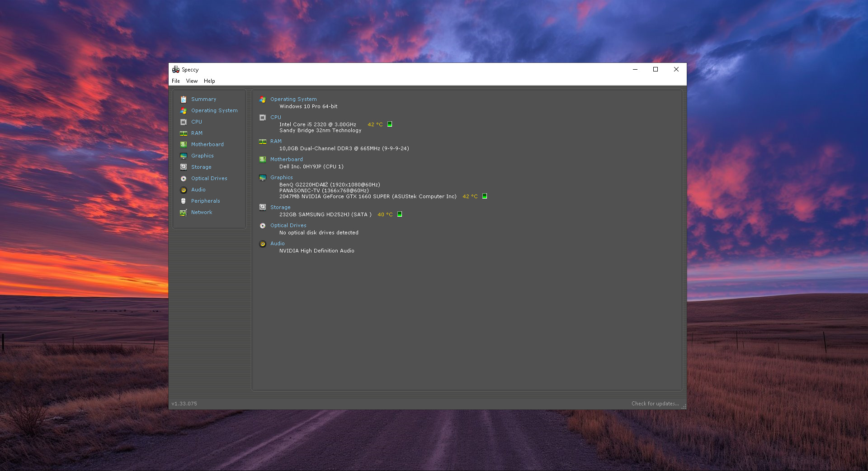
Task: Open the RAM heading link in summary
Action: (276, 141)
